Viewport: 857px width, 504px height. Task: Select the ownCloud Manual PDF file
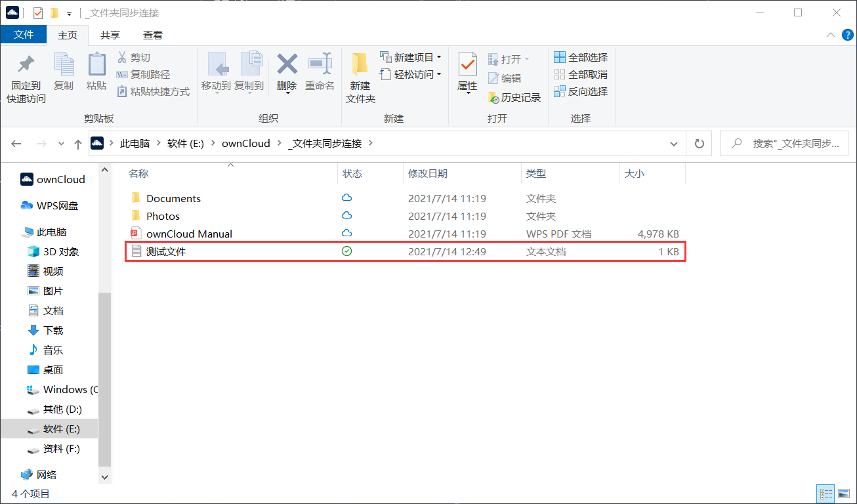tap(405, 234)
